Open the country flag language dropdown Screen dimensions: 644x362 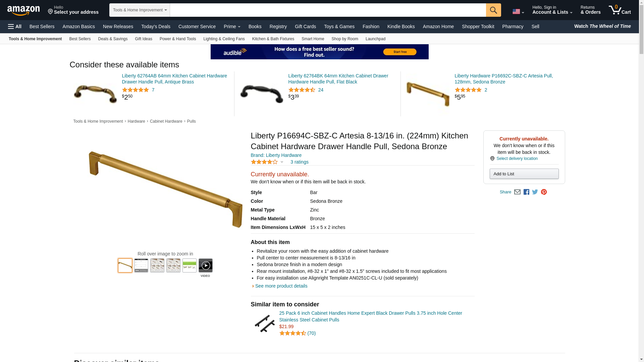pos(518,11)
